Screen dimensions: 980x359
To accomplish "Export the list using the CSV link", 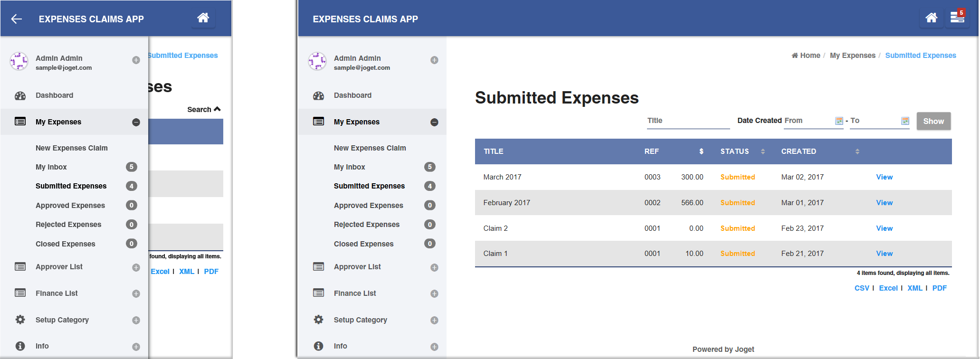I will point(861,288).
